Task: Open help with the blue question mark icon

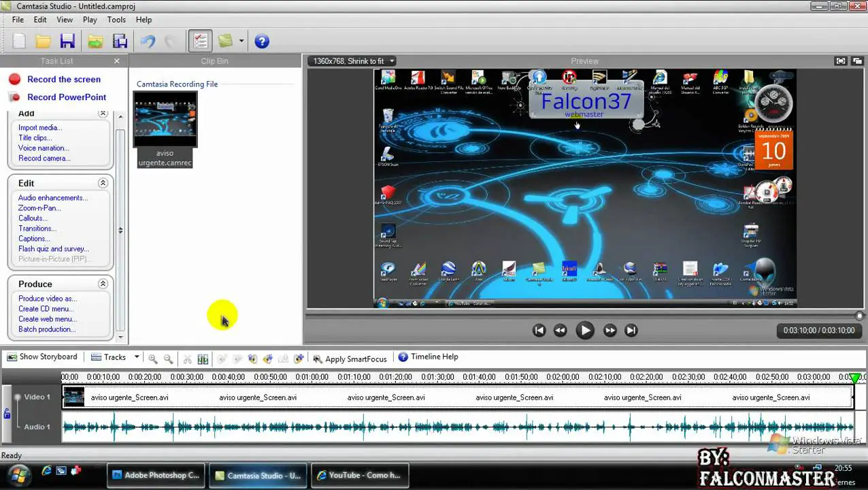Action: (x=262, y=42)
